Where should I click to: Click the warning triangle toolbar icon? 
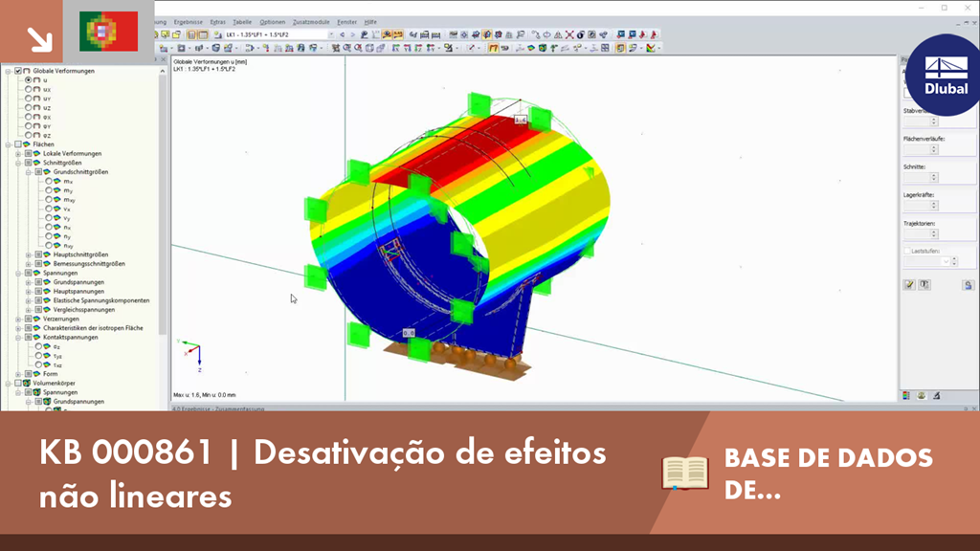click(x=558, y=35)
